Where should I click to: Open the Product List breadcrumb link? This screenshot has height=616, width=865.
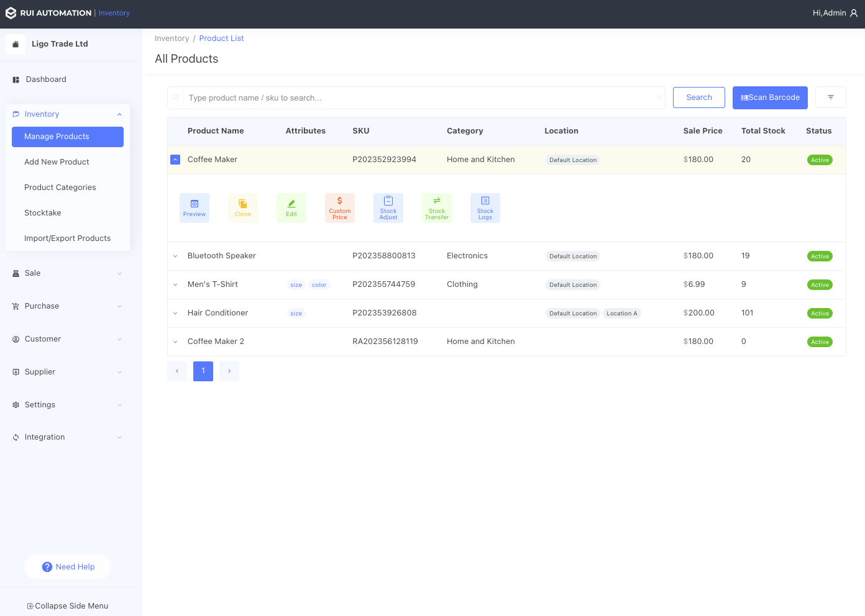(x=221, y=38)
